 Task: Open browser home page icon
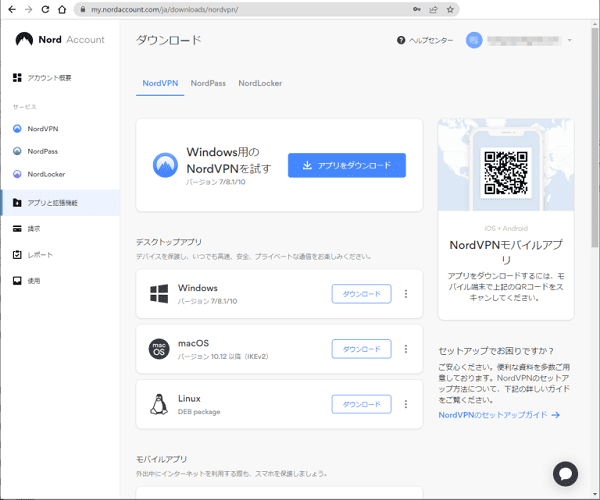click(62, 10)
